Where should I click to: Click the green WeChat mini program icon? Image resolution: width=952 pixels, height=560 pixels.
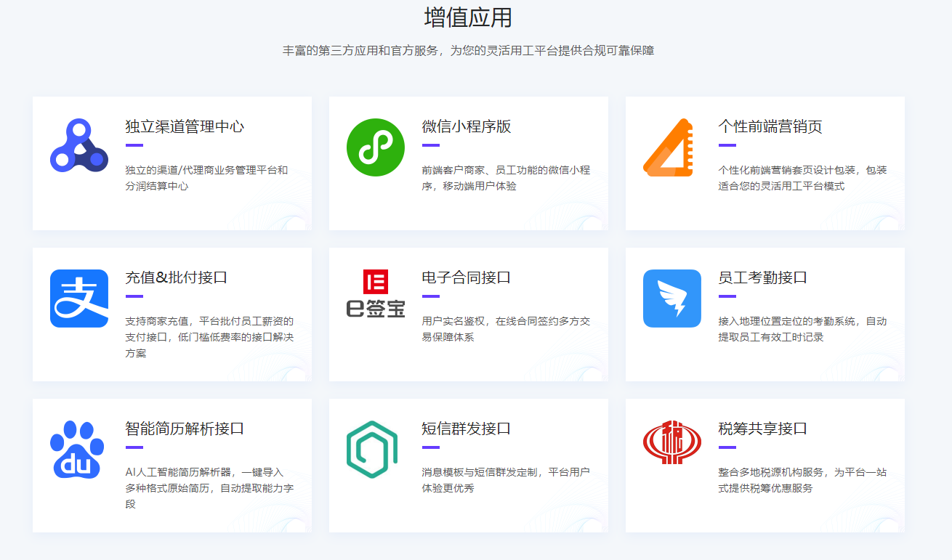pos(375,147)
